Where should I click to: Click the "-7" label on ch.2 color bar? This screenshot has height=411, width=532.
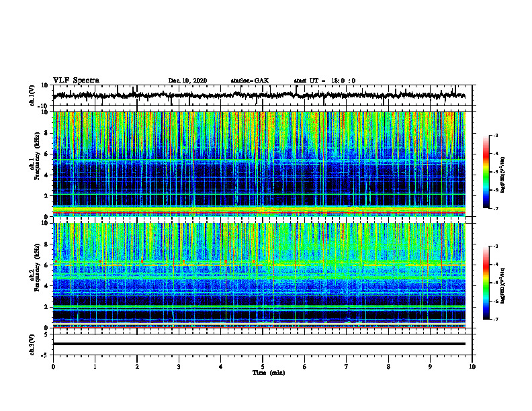(495, 319)
